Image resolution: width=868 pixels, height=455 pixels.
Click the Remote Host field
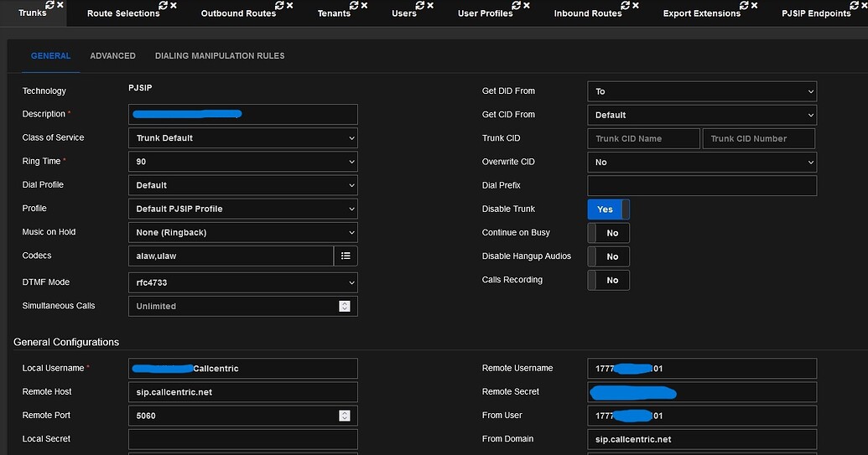click(243, 392)
